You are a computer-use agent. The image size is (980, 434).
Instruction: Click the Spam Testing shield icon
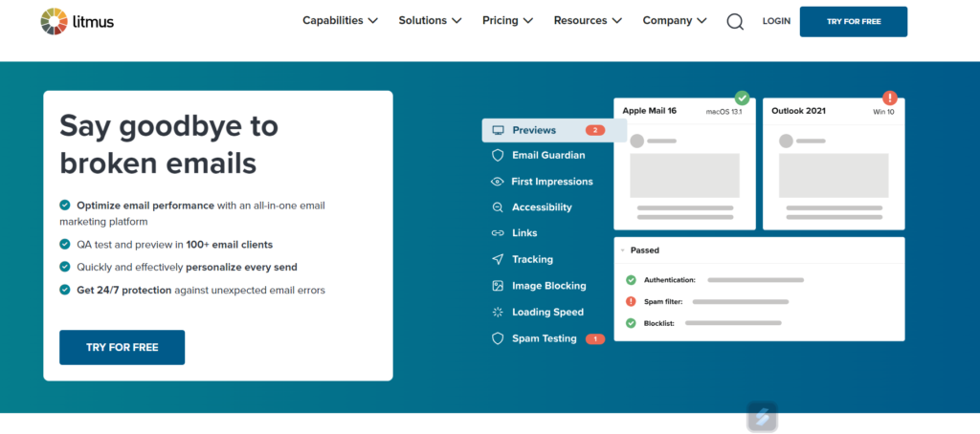coord(498,338)
